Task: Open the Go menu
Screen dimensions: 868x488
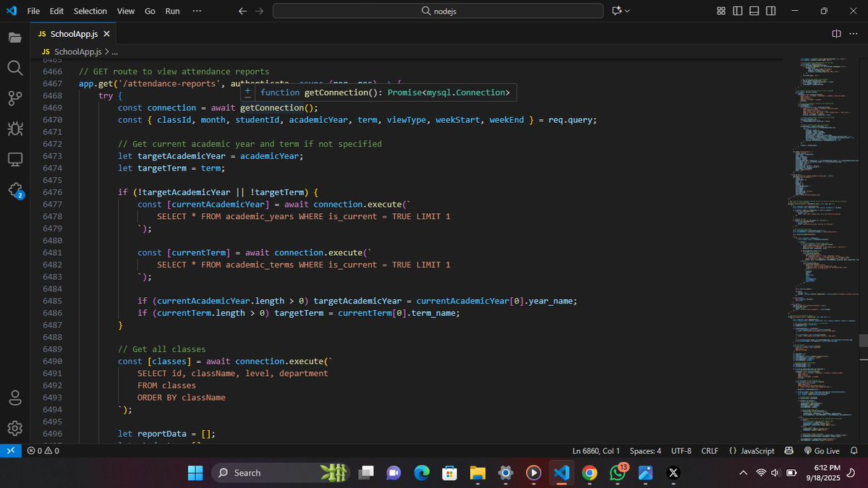Action: [x=150, y=11]
